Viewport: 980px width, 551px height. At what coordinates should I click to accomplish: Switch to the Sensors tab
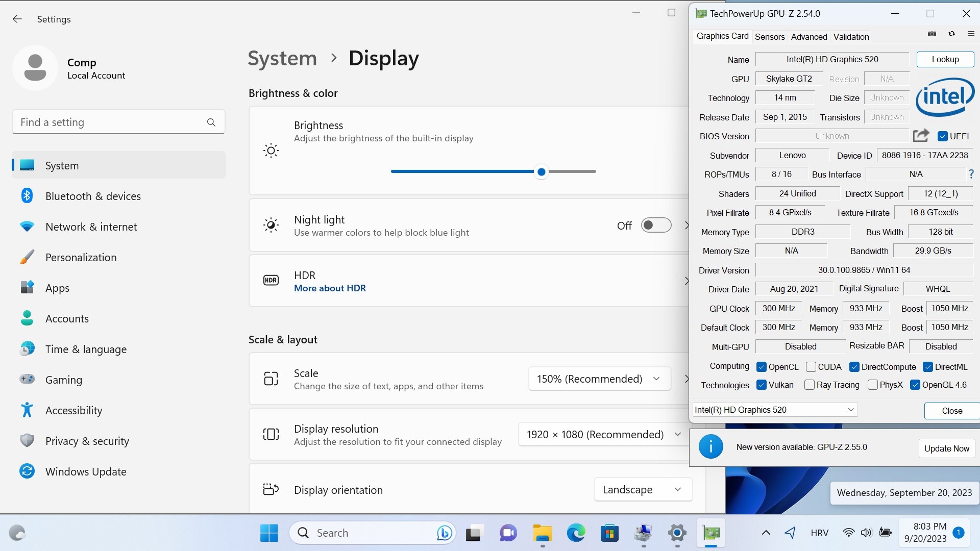pyautogui.click(x=769, y=37)
